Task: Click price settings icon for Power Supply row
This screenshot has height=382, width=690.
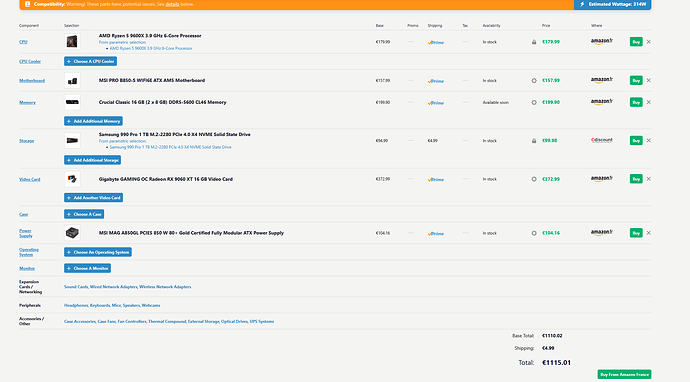Action: click(x=534, y=233)
